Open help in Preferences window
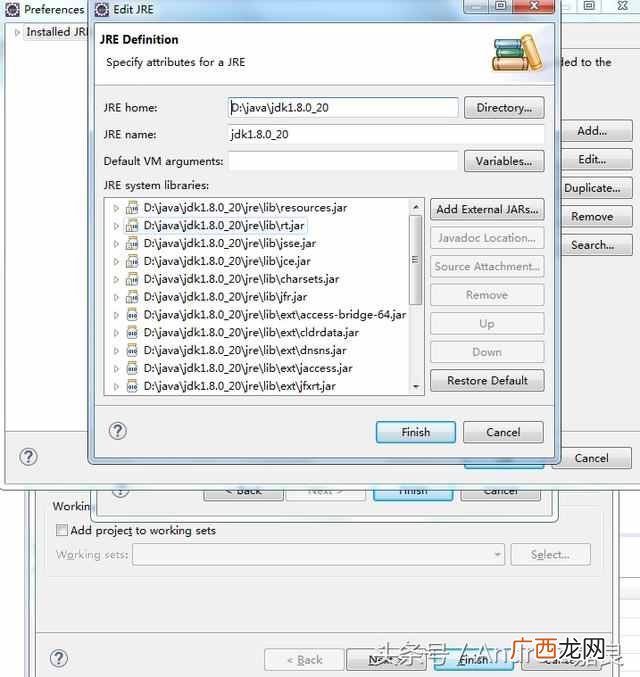This screenshot has height=677, width=640. click(x=29, y=457)
